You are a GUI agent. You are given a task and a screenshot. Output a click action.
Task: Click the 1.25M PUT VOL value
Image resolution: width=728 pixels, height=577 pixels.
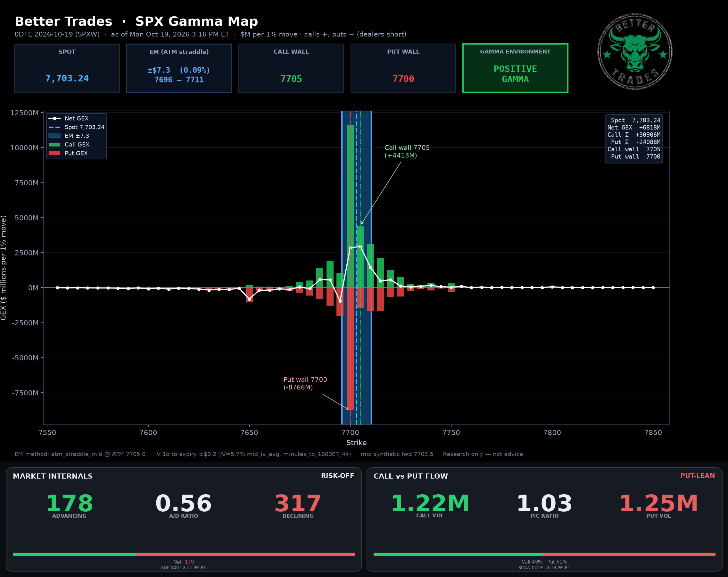658,503
